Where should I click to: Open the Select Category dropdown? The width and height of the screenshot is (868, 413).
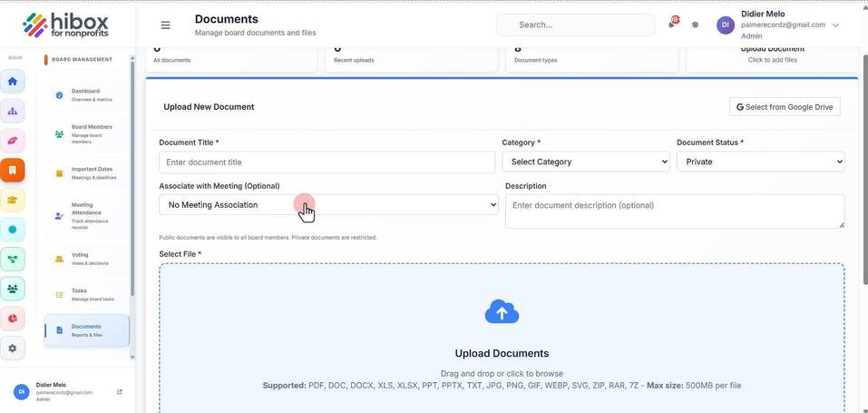coord(586,162)
